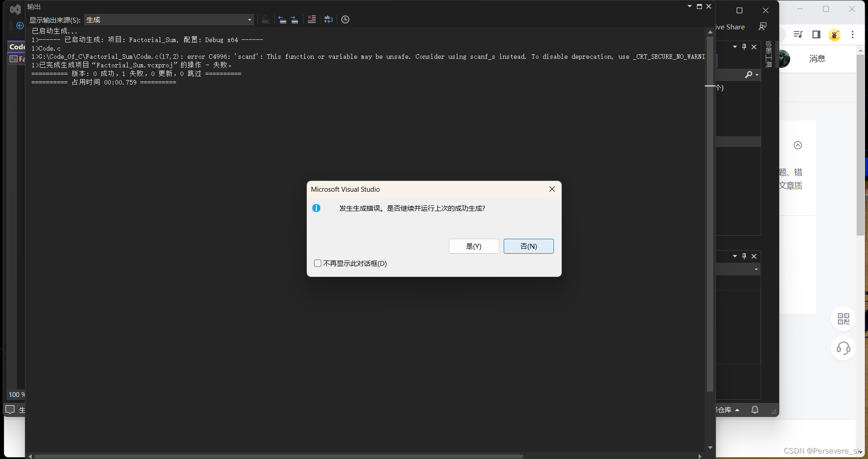Click the Fa… project scope icon under Code tab
Image resolution: width=868 pixels, height=459 pixels.
click(x=14, y=59)
